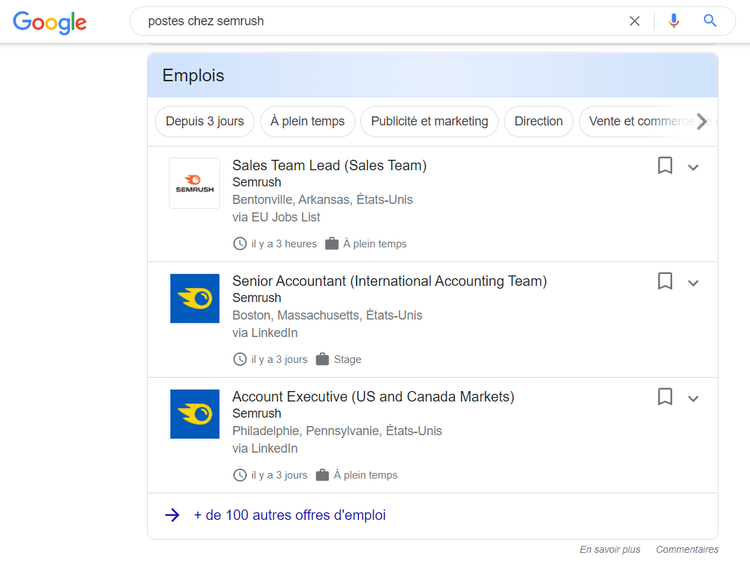The height and width of the screenshot is (569, 750).
Task: Click the 'Stage' job type label
Action: coord(347,360)
